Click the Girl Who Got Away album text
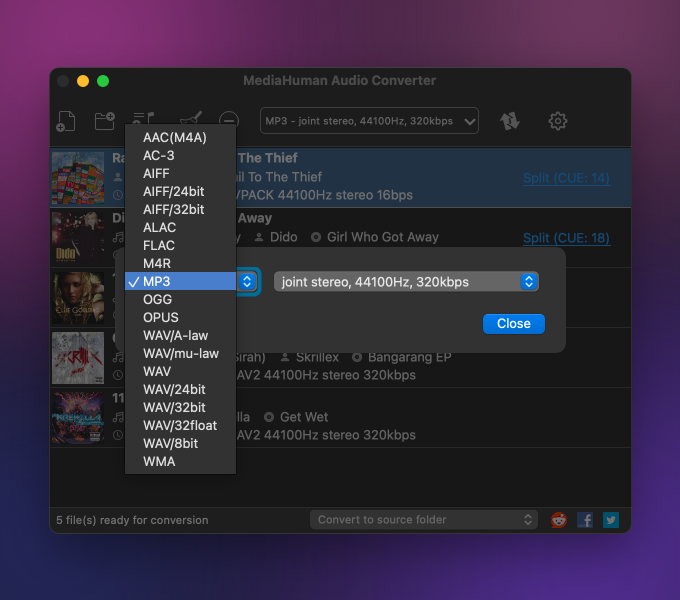Screen dimensions: 680x600 coord(382,237)
